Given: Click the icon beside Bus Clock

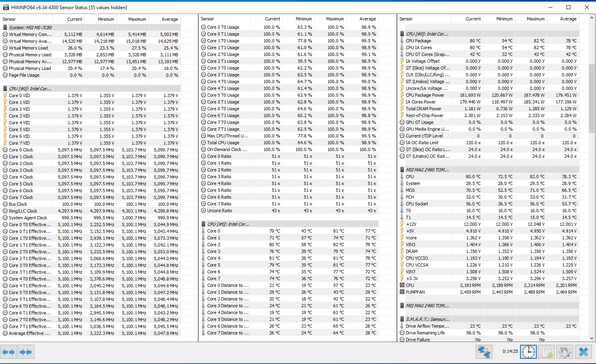Looking at the screenshot, I should pyautogui.click(x=5, y=204).
